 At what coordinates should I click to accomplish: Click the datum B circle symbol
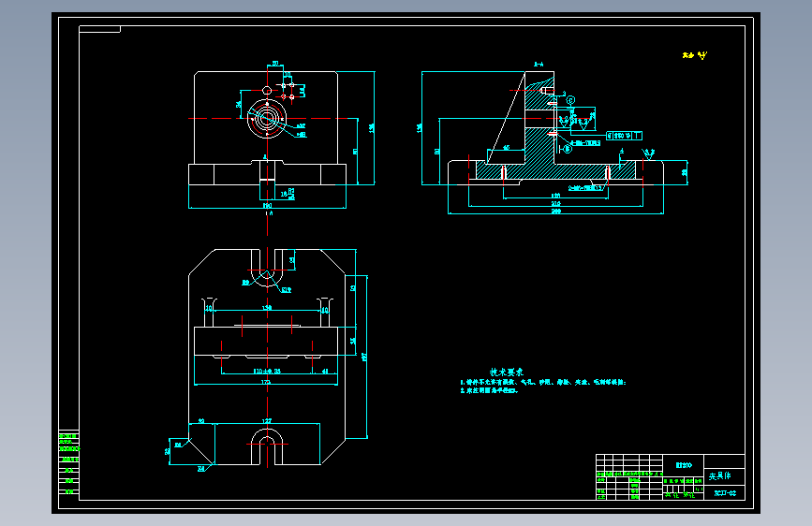568,149
